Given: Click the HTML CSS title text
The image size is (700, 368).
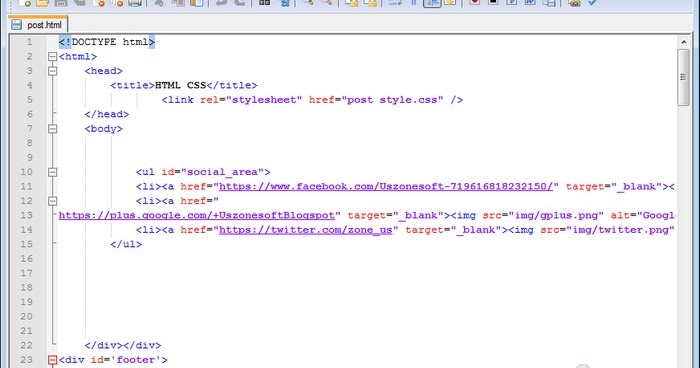Looking at the screenshot, I should pyautogui.click(x=181, y=85).
